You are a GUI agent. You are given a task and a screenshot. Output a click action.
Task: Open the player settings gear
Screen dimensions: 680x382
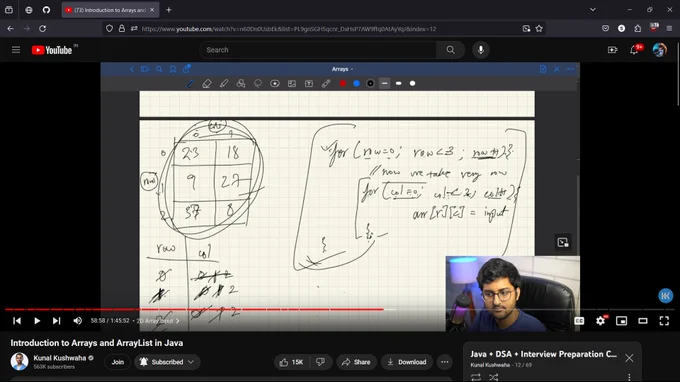pyautogui.click(x=600, y=321)
